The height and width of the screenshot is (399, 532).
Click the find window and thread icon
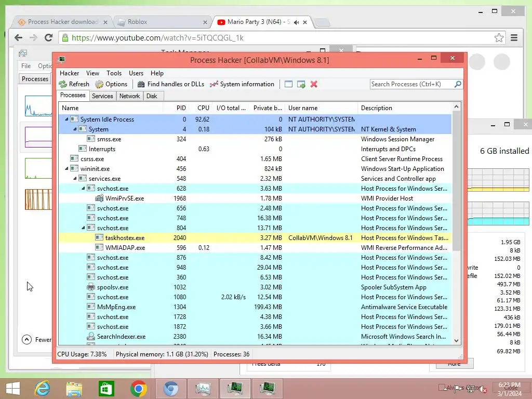click(301, 84)
